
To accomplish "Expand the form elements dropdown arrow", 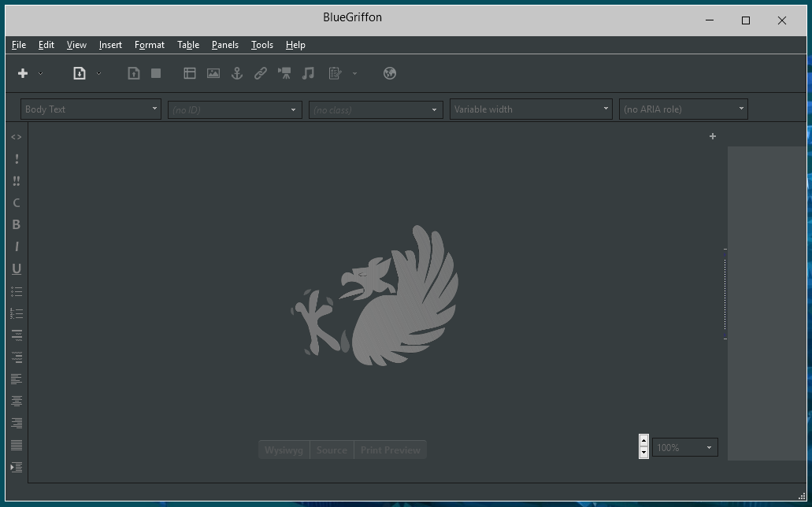I will [x=354, y=73].
